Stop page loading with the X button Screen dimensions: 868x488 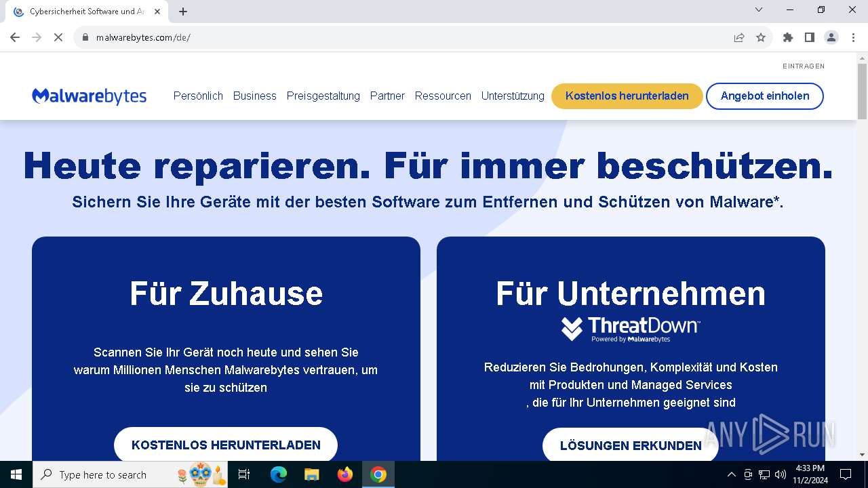tap(58, 37)
